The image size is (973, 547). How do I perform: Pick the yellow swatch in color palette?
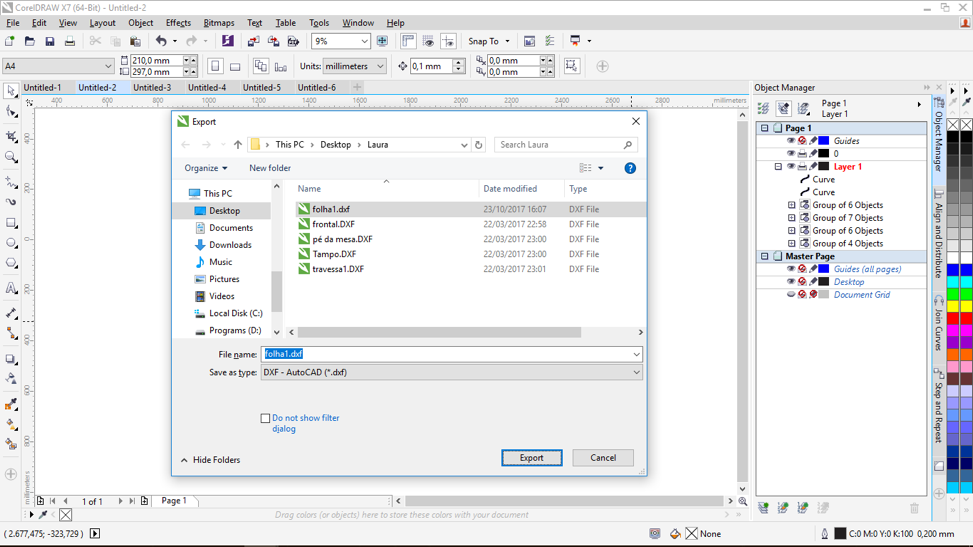[953, 306]
